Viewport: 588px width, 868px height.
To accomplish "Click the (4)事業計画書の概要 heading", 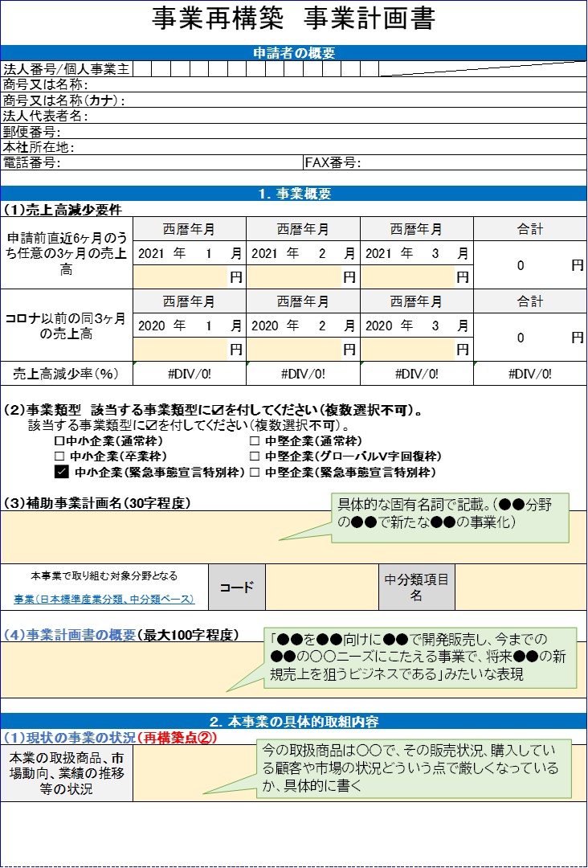I will (121, 635).
